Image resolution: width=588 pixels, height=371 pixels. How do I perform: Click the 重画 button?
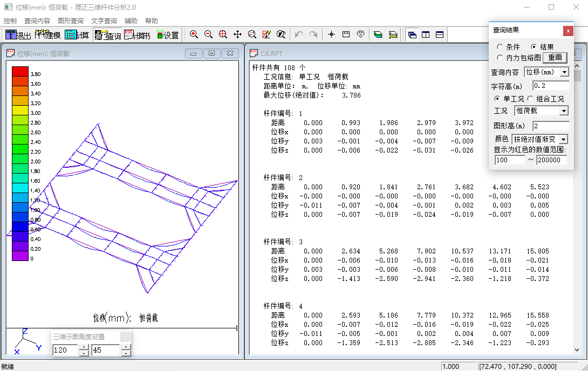pos(555,57)
